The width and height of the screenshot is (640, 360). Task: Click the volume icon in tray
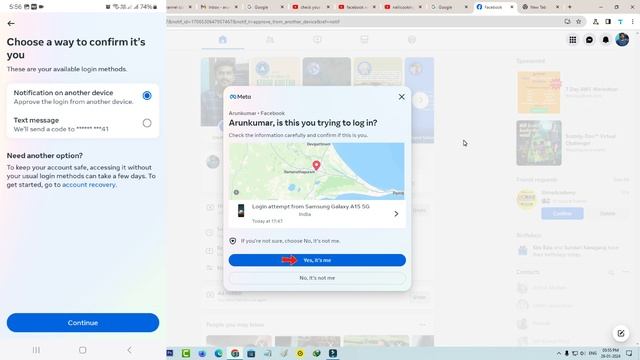[x=582, y=353]
